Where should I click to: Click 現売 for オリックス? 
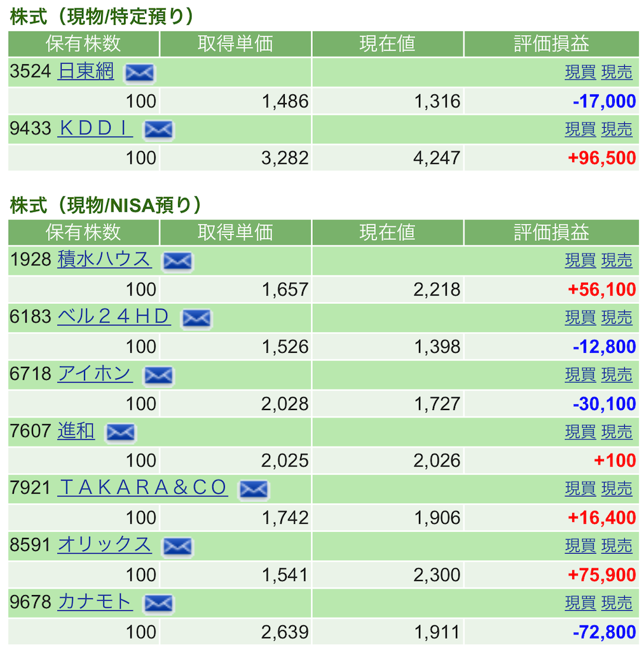point(617,546)
